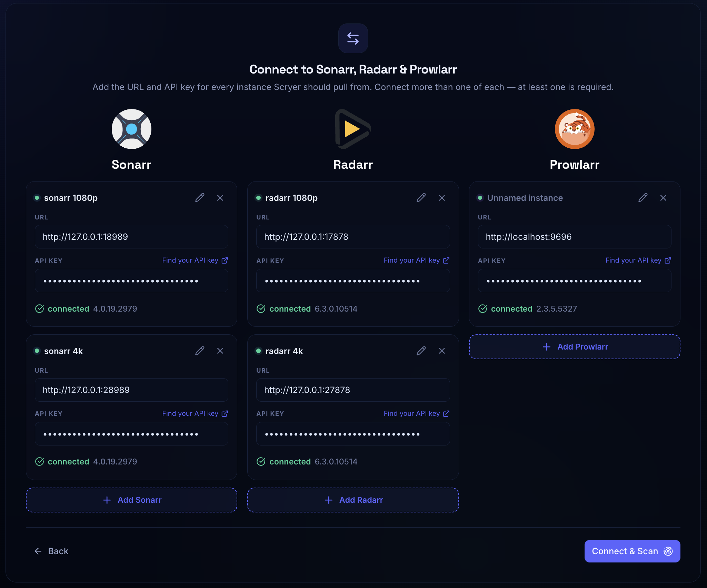Image resolution: width=707 pixels, height=588 pixels.
Task: Open Find your API key for sonarr 4k
Action: [x=195, y=413]
